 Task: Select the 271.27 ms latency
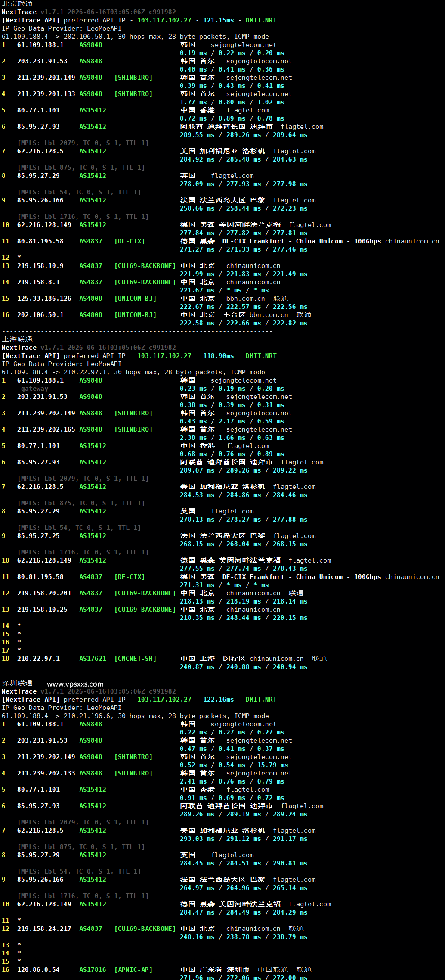pyautogui.click(x=197, y=249)
